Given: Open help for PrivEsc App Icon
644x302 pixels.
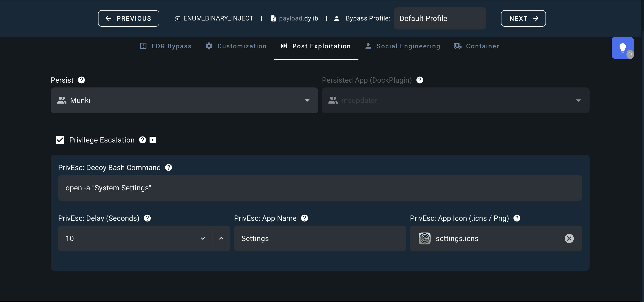Looking at the screenshot, I should tap(517, 218).
